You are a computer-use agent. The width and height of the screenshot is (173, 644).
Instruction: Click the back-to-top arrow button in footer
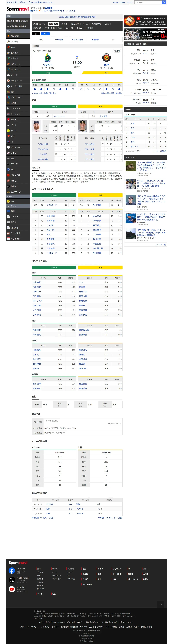pos(161,604)
